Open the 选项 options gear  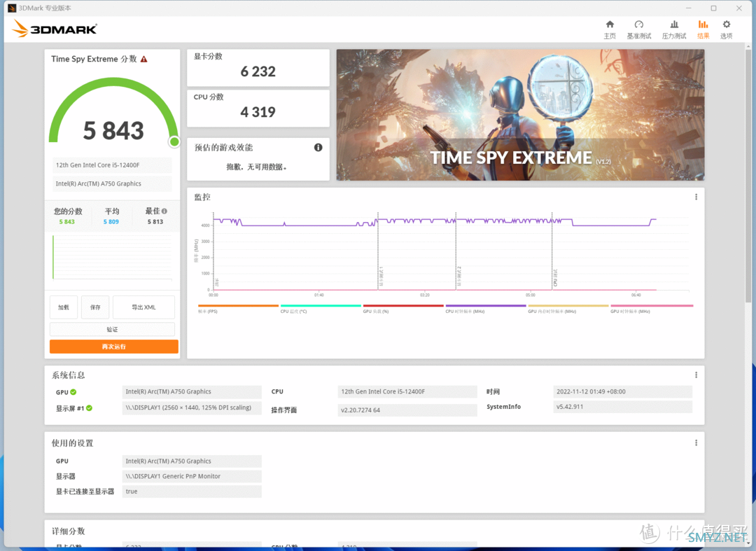tap(726, 29)
